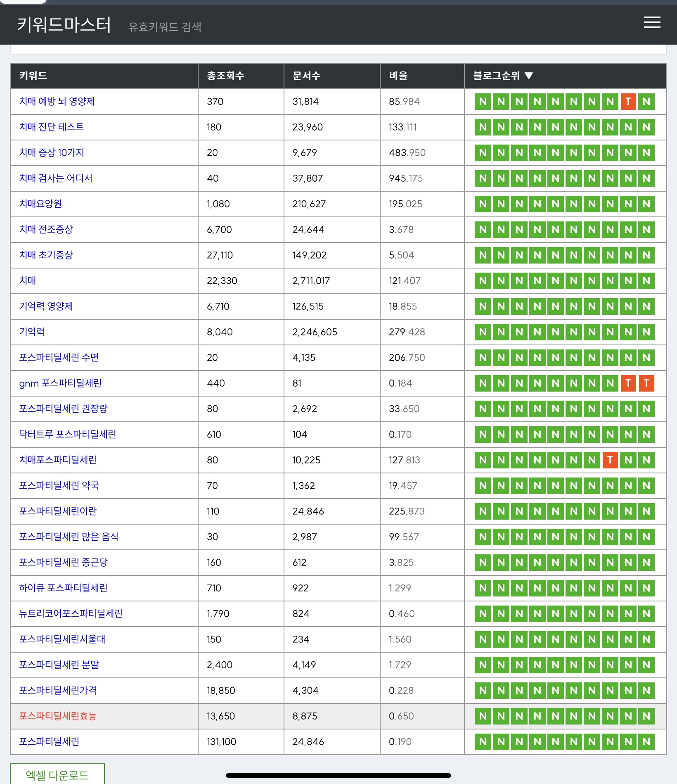Click orange T badge in 치매 예방 뇌 영양제 row
This screenshot has width=677, height=784.
(628, 101)
